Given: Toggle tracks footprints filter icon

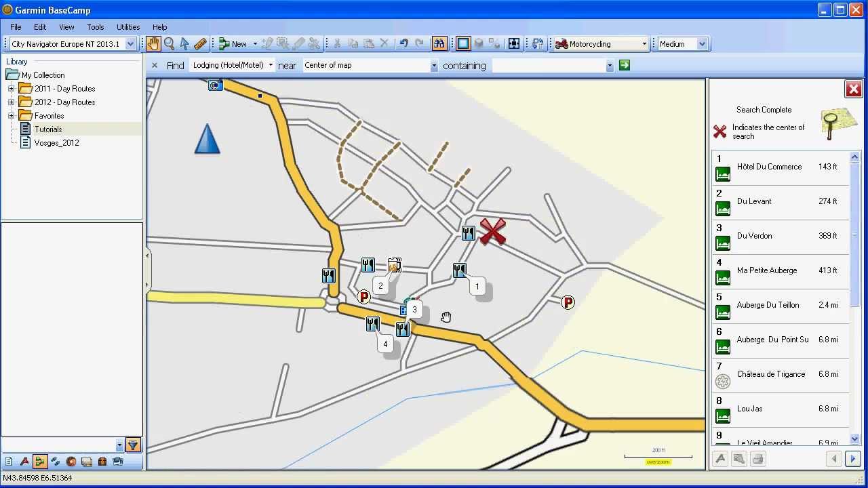Looking at the screenshot, I should tap(56, 462).
